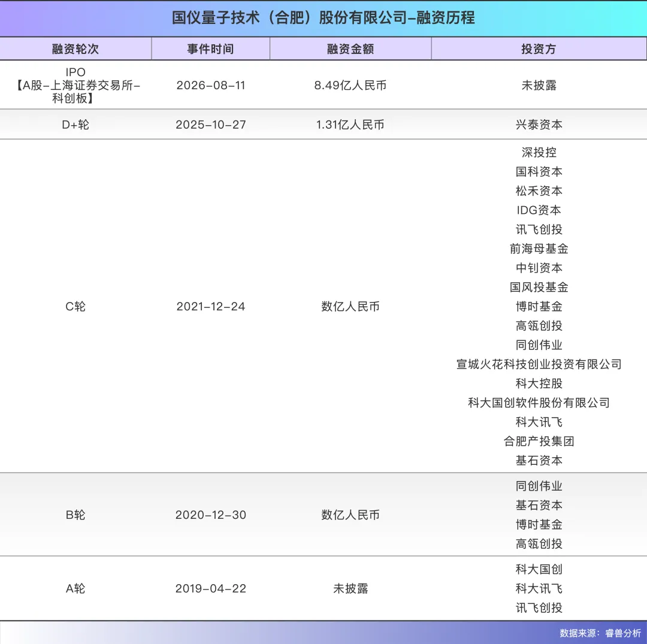Click the date 2026-08-11
The height and width of the screenshot is (644, 647).
point(210,86)
